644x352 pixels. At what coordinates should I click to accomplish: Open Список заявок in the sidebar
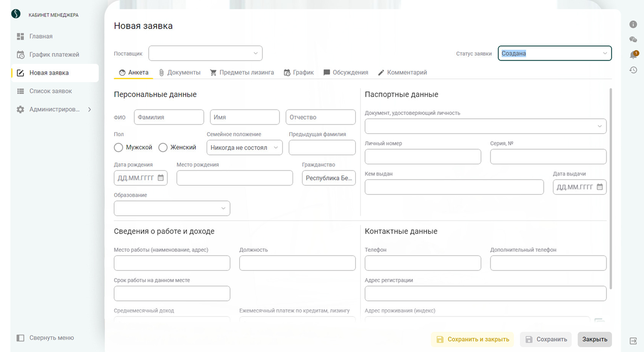click(x=55, y=91)
